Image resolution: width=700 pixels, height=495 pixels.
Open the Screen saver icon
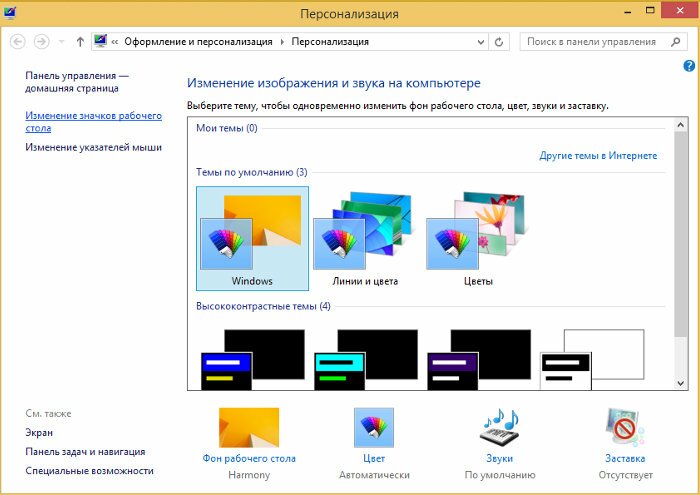pos(625,428)
